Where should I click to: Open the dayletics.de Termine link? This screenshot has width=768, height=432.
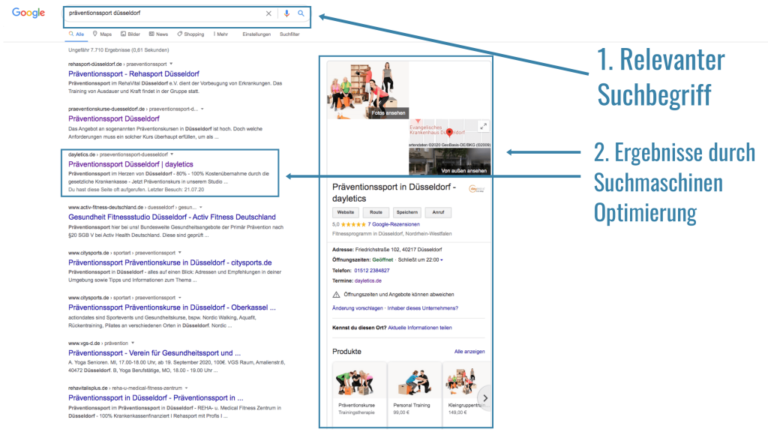368,281
